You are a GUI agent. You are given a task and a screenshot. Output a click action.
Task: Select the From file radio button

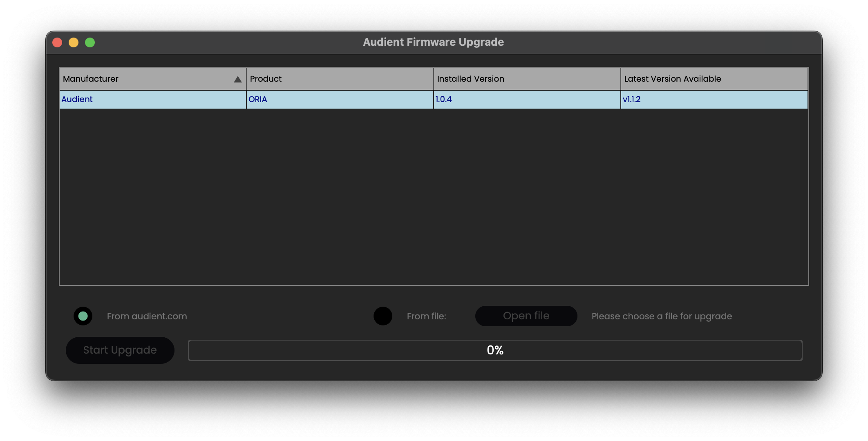click(383, 316)
